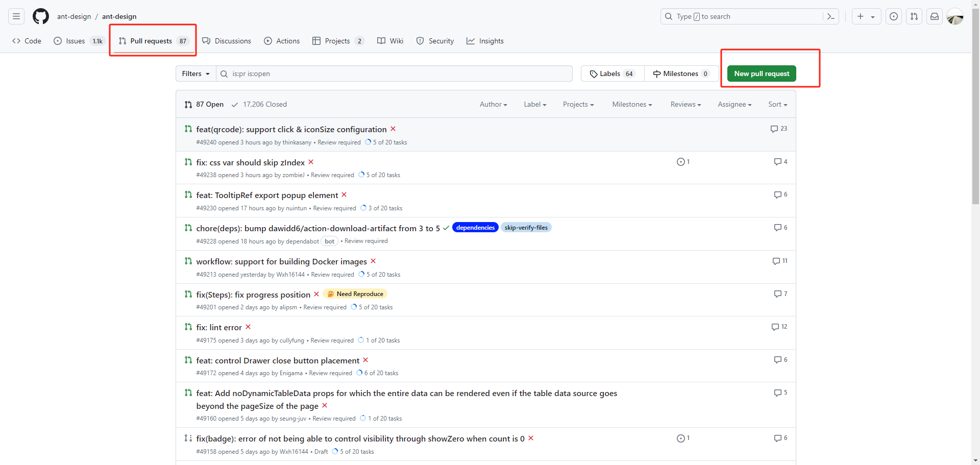Open the global pull requests icon in header
The width and height of the screenshot is (980, 465).
tap(914, 16)
